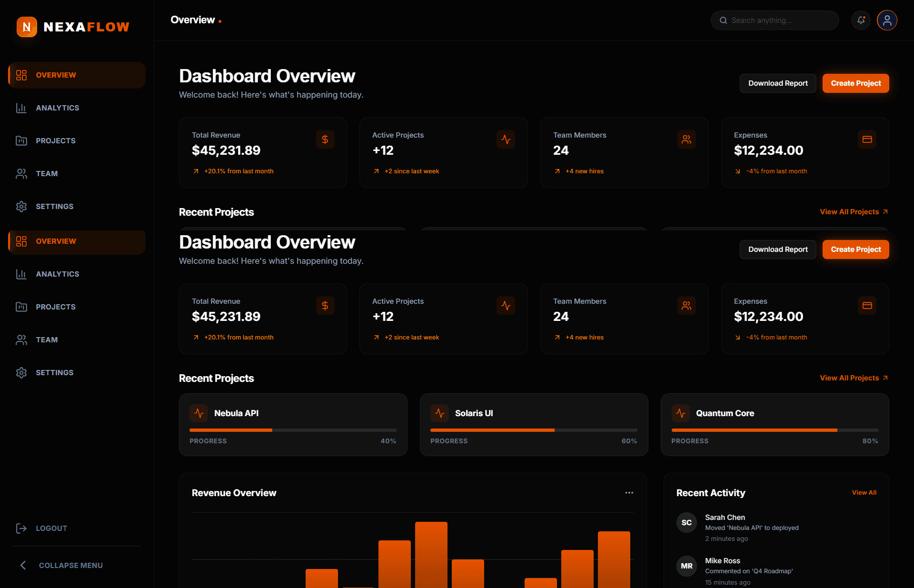Click the Nebula API progress bar
This screenshot has height=588, width=914.
coord(293,430)
